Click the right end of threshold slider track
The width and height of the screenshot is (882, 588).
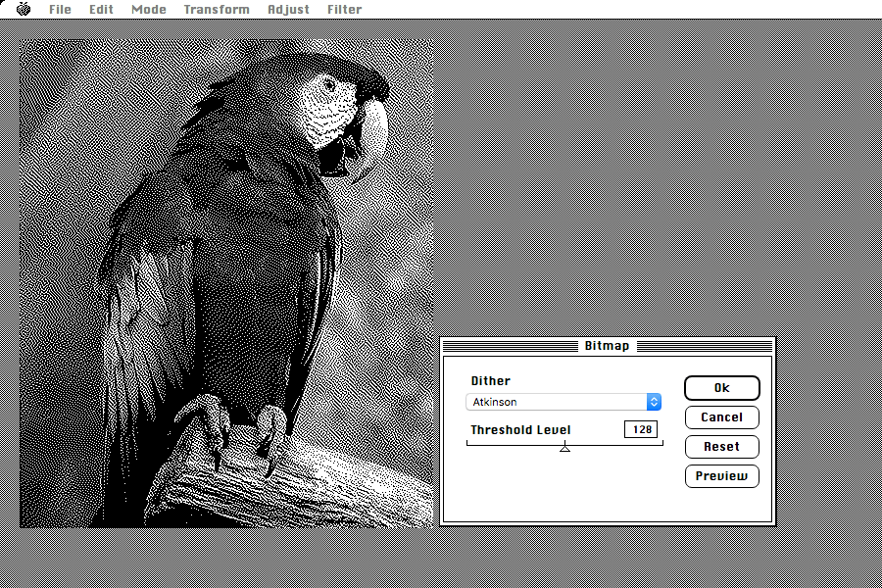(x=661, y=444)
